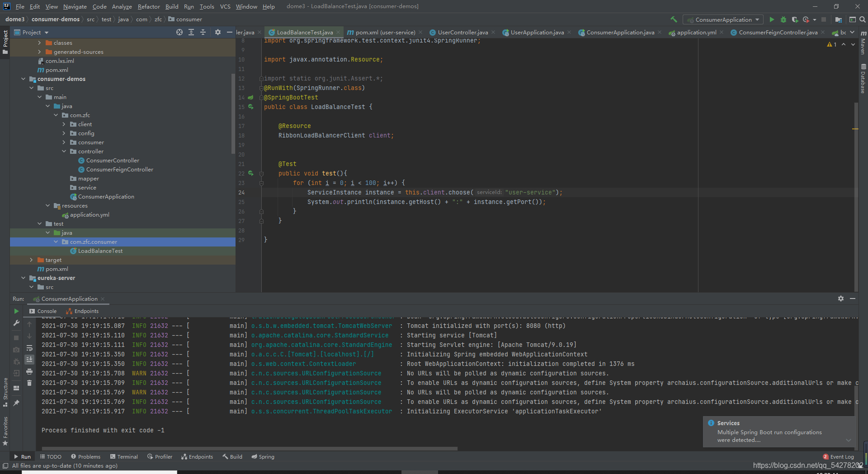
Task: Toggle the Project tool window stripe
Action: [5, 42]
